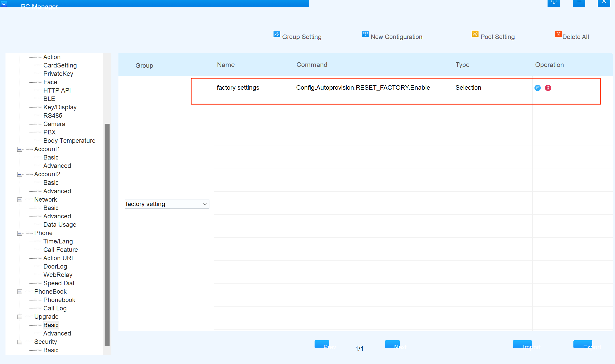Select Advanced under Upgrade
The height and width of the screenshot is (364, 615).
(x=57, y=333)
